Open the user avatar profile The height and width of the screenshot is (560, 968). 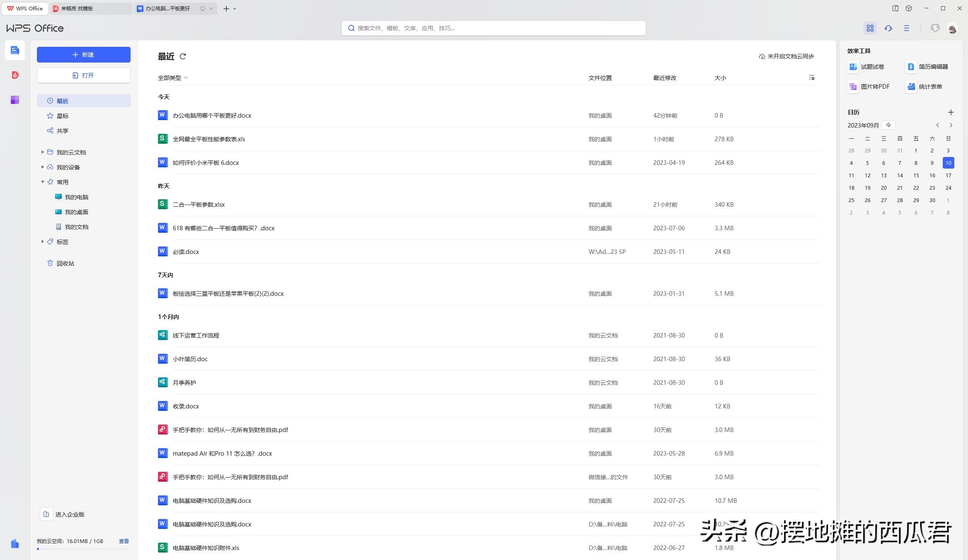(952, 28)
